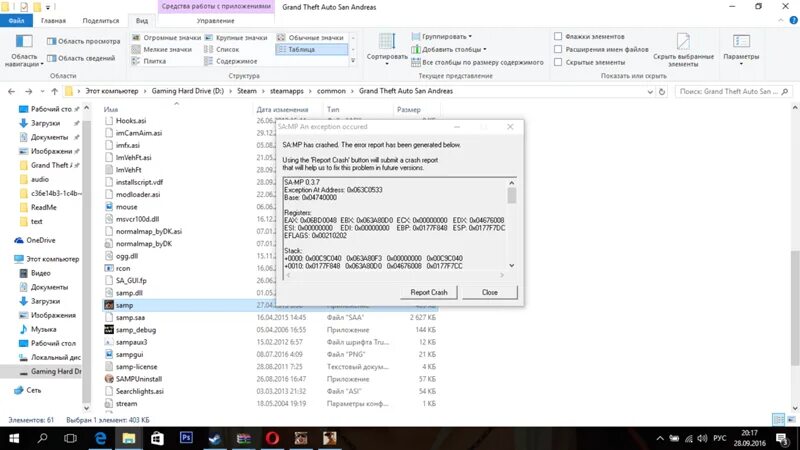Open the Sort by (Сортировать) menu

(x=387, y=49)
